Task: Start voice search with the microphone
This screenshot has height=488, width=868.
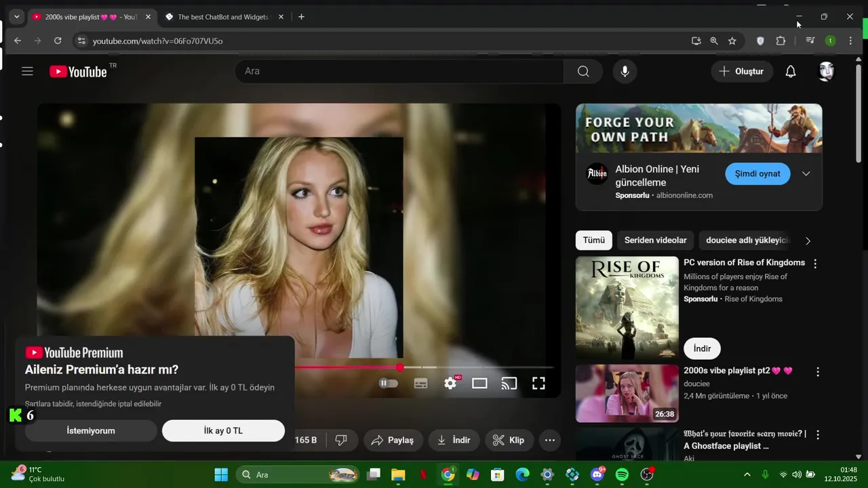Action: pos(625,71)
